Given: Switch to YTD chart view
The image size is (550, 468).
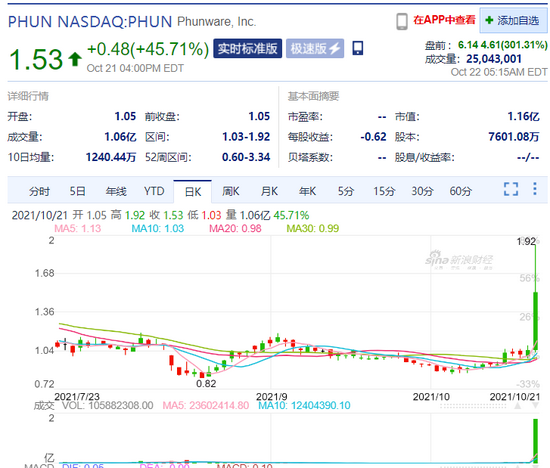Looking at the screenshot, I should (154, 192).
